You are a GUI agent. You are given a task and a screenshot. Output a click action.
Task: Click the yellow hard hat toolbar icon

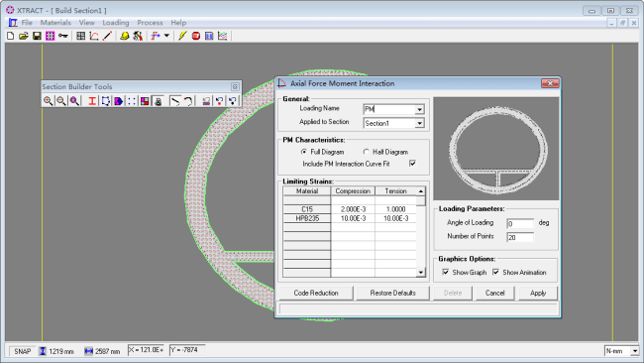125,36
